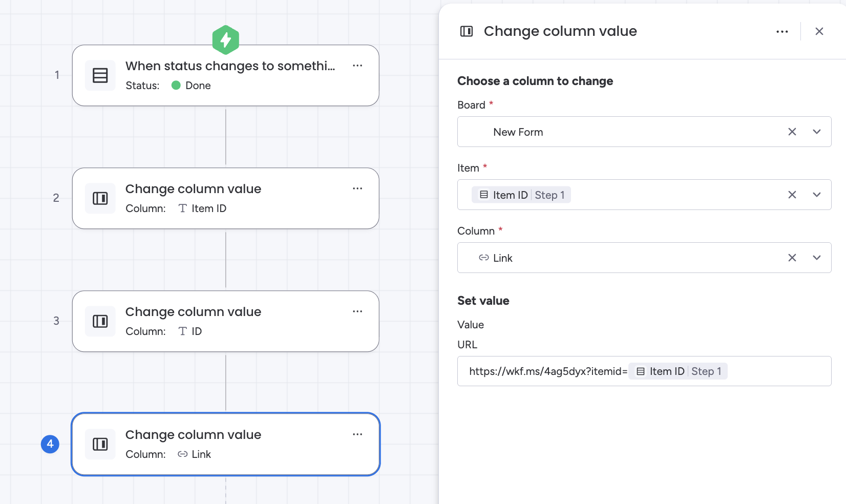This screenshot has width=846, height=504.
Task: Click the step 4 number badge
Action: pyautogui.click(x=50, y=444)
